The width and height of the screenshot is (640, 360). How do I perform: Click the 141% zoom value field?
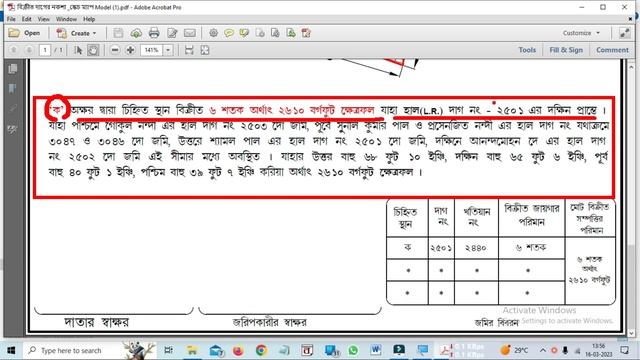pos(151,50)
